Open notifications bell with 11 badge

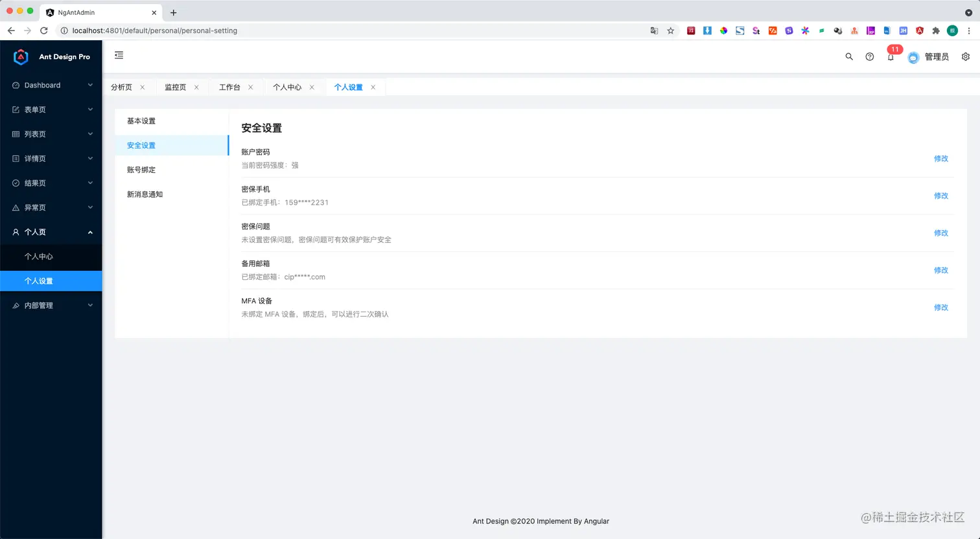(891, 56)
